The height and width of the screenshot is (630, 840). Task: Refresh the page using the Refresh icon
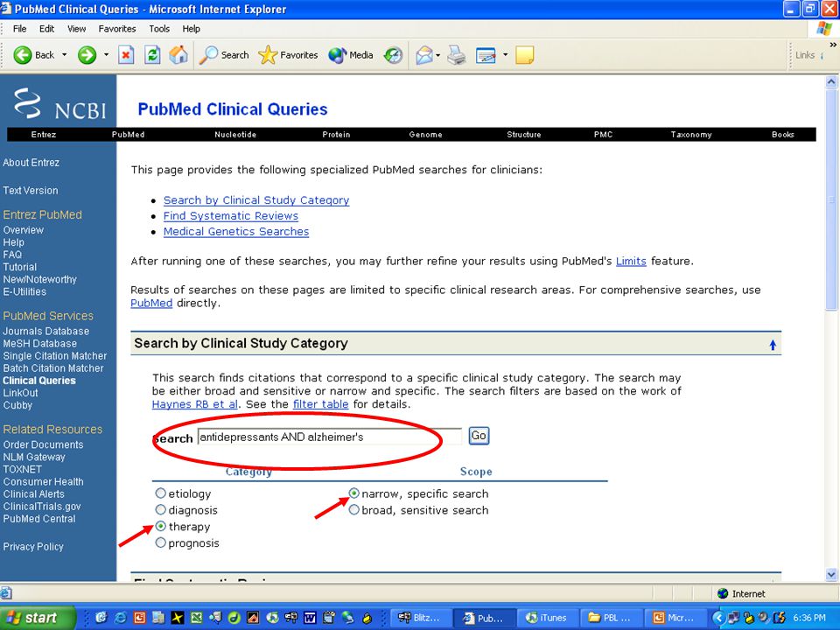152,54
